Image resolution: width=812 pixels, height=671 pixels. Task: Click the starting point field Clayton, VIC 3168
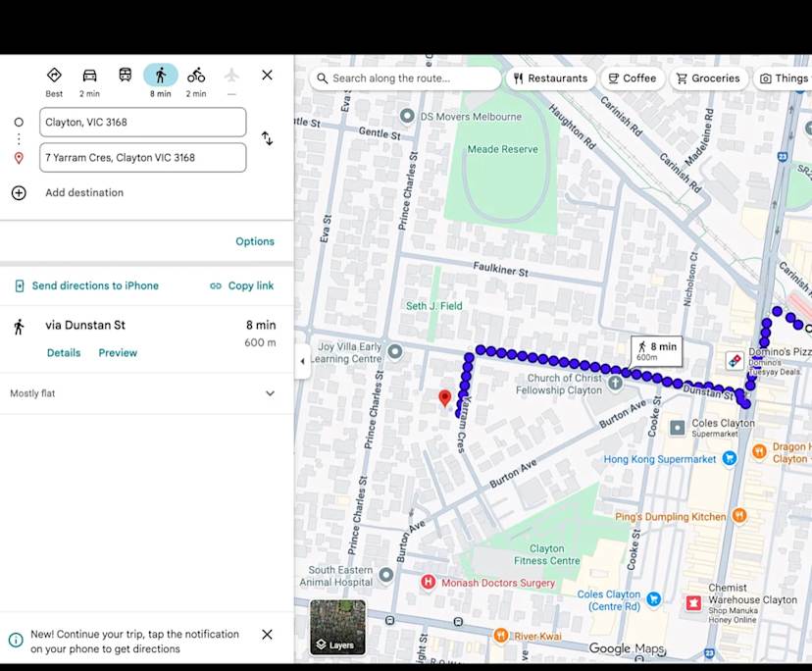click(142, 123)
